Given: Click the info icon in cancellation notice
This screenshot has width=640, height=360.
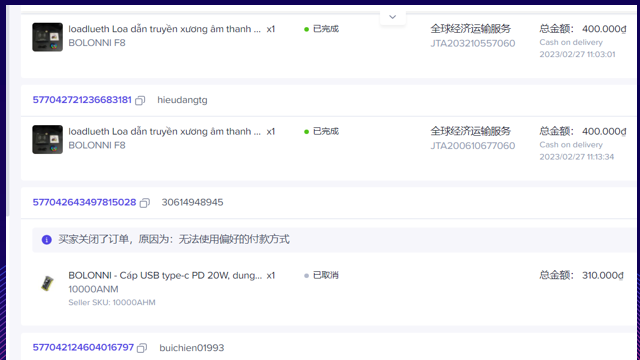Looking at the screenshot, I should coord(47,240).
